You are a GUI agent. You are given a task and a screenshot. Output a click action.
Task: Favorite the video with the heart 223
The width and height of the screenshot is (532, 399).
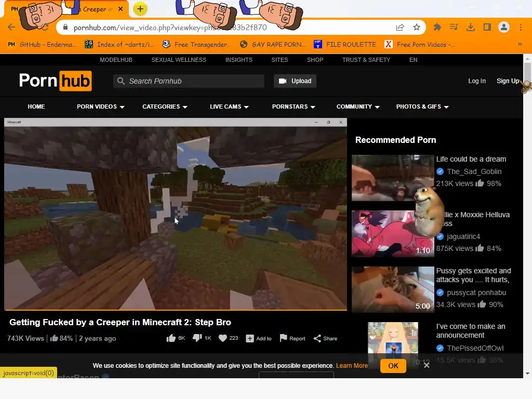pos(229,338)
